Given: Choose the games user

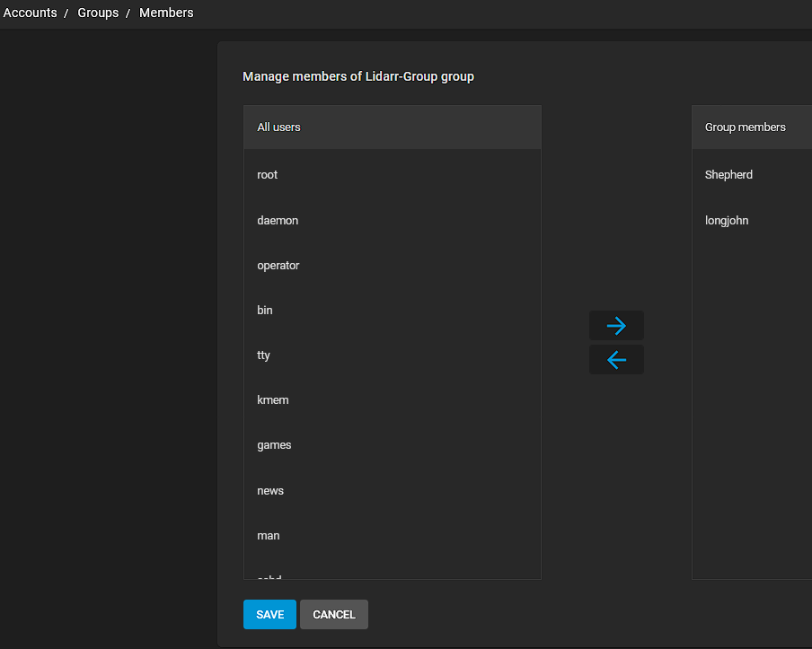Looking at the screenshot, I should coord(392,445).
